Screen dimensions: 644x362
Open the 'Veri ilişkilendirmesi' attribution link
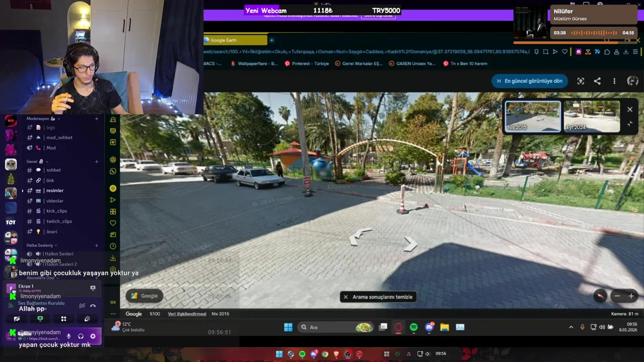coord(187,314)
